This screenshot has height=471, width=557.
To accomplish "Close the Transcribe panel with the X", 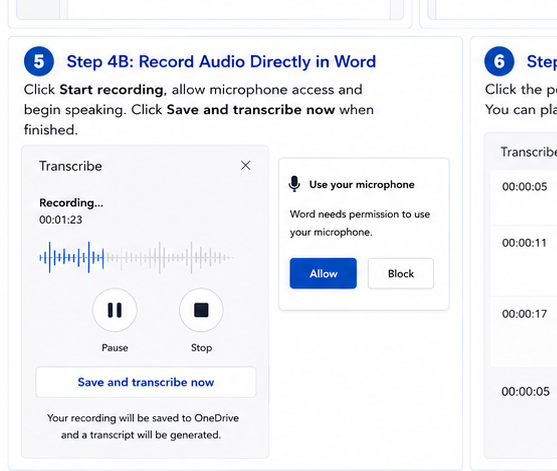I will (x=245, y=166).
